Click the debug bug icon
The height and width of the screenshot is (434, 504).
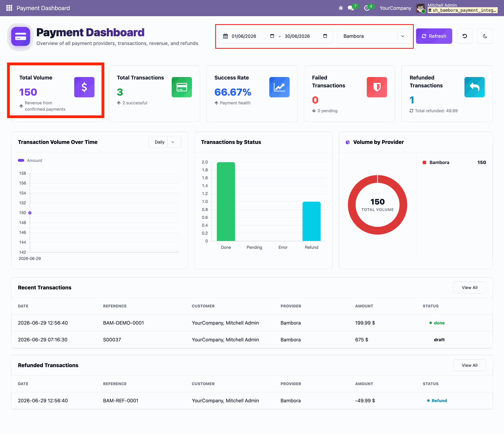tap(341, 8)
